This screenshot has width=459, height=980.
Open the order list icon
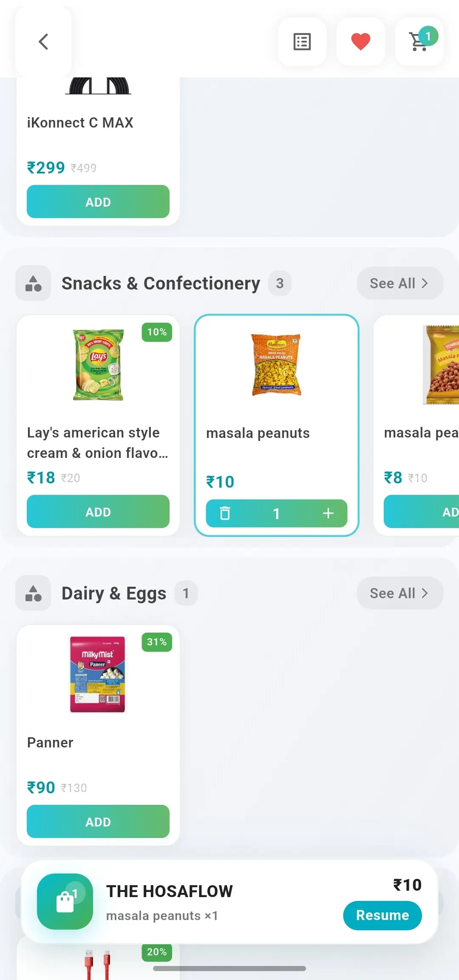click(302, 41)
